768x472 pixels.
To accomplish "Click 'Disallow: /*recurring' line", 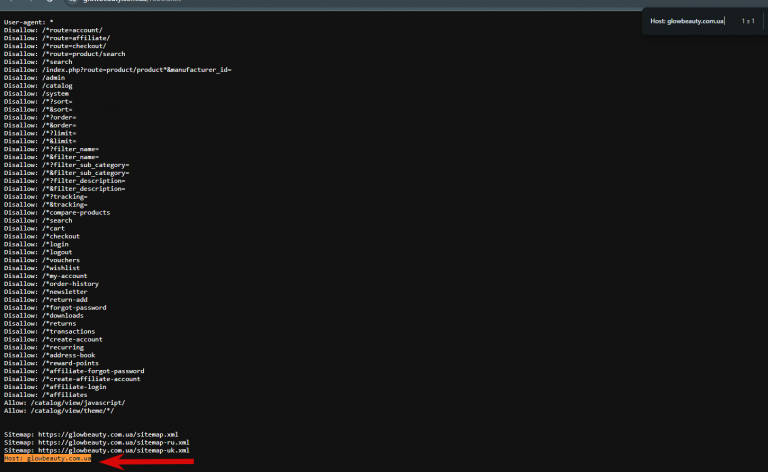I will [44, 347].
